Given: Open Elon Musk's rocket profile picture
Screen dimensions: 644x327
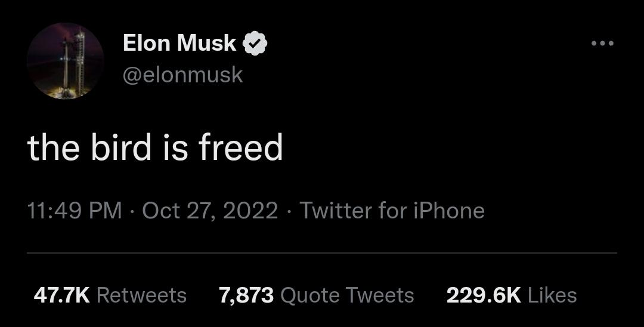Looking at the screenshot, I should click(66, 61).
